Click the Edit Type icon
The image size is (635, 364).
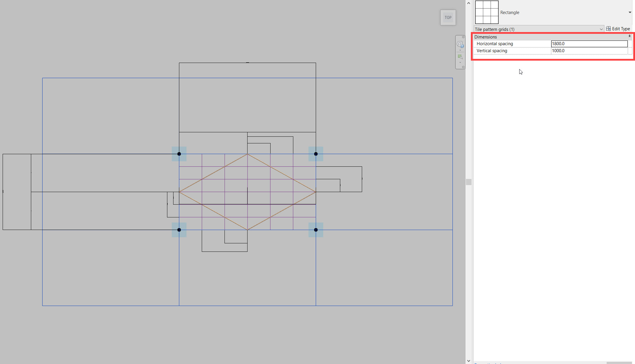point(608,29)
